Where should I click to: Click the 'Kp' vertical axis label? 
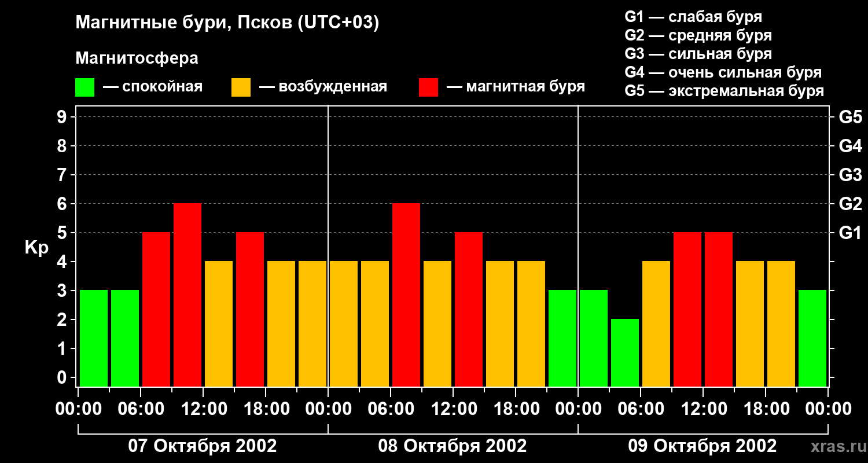coord(37,247)
